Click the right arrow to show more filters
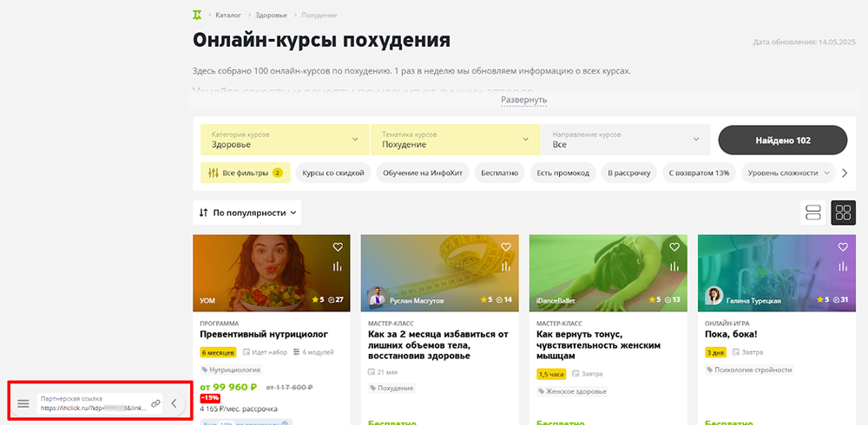 click(x=845, y=173)
